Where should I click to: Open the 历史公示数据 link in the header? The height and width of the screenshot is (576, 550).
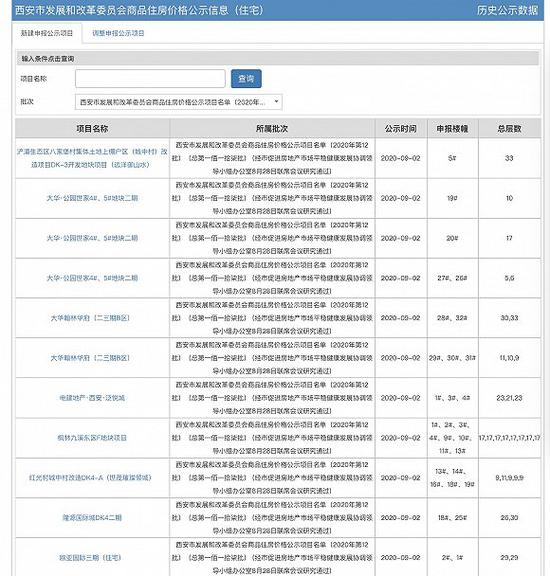507,10
